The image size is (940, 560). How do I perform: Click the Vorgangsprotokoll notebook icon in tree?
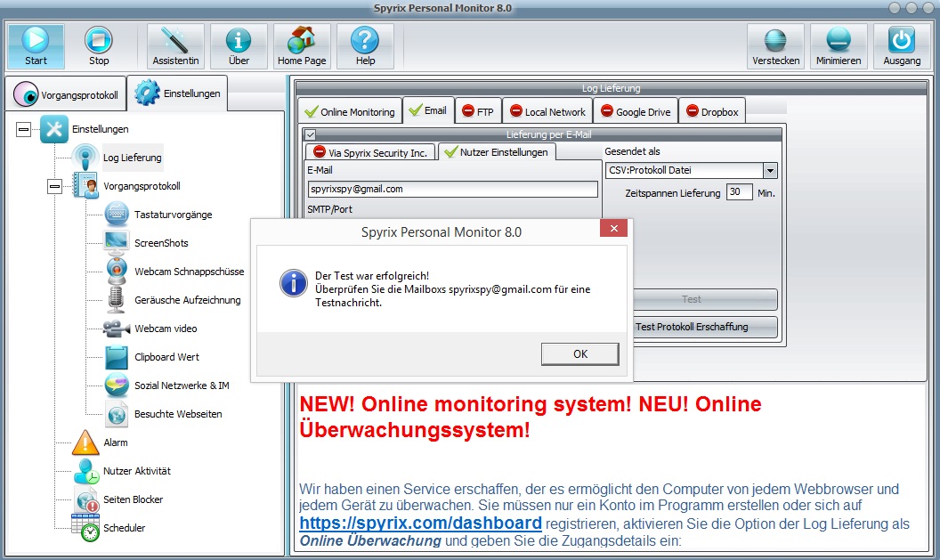tap(85, 186)
